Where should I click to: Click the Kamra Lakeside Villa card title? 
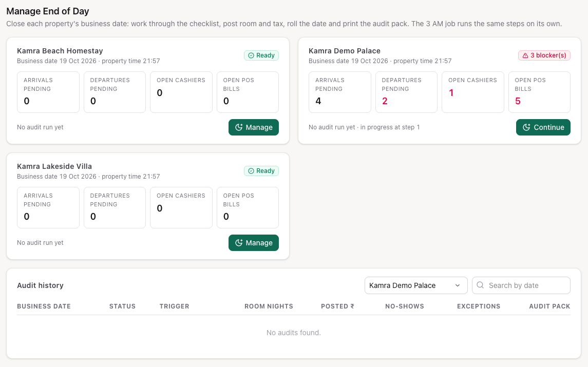[54, 166]
